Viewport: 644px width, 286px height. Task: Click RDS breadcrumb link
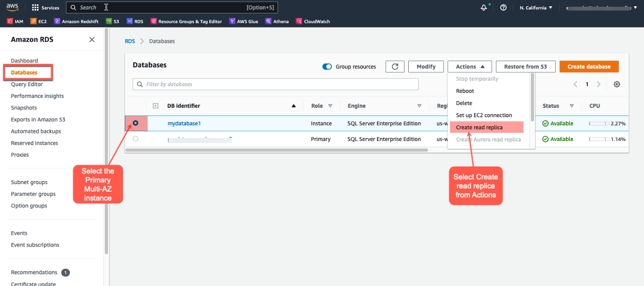130,41
